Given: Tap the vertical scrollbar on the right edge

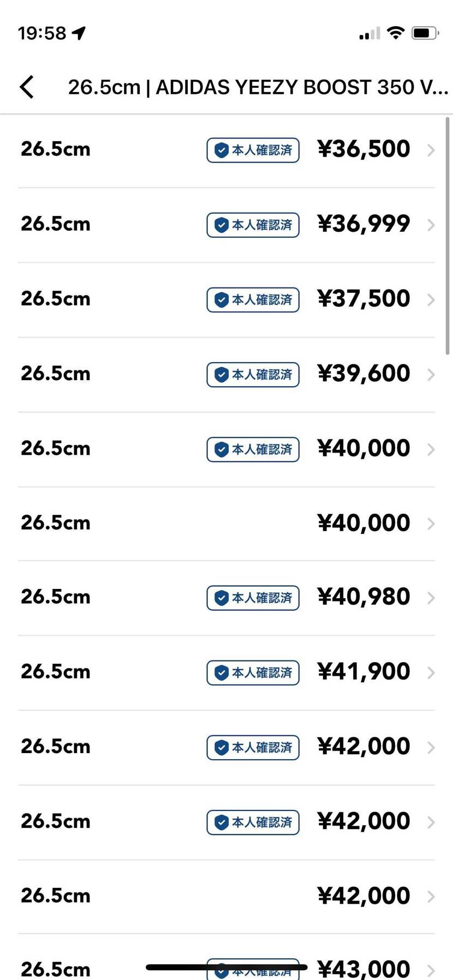Looking at the screenshot, I should click(448, 236).
